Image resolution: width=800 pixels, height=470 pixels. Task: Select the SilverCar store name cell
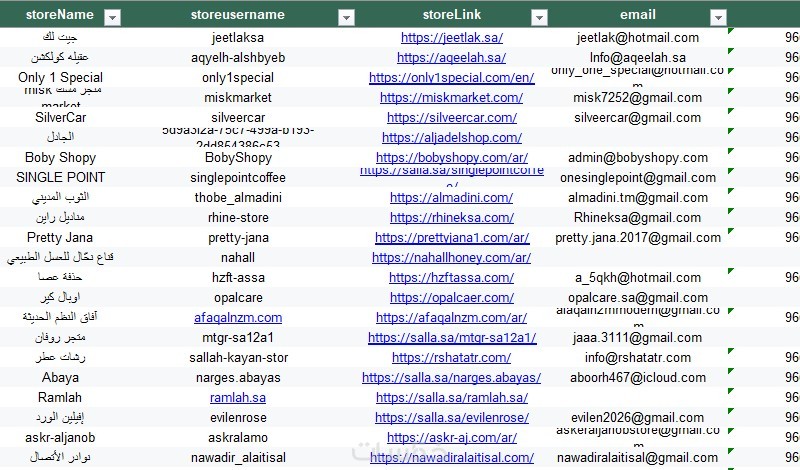pos(60,117)
